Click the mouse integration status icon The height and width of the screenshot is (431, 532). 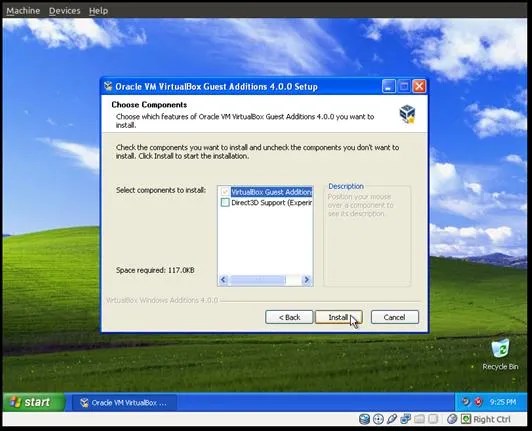pyautogui.click(x=452, y=419)
